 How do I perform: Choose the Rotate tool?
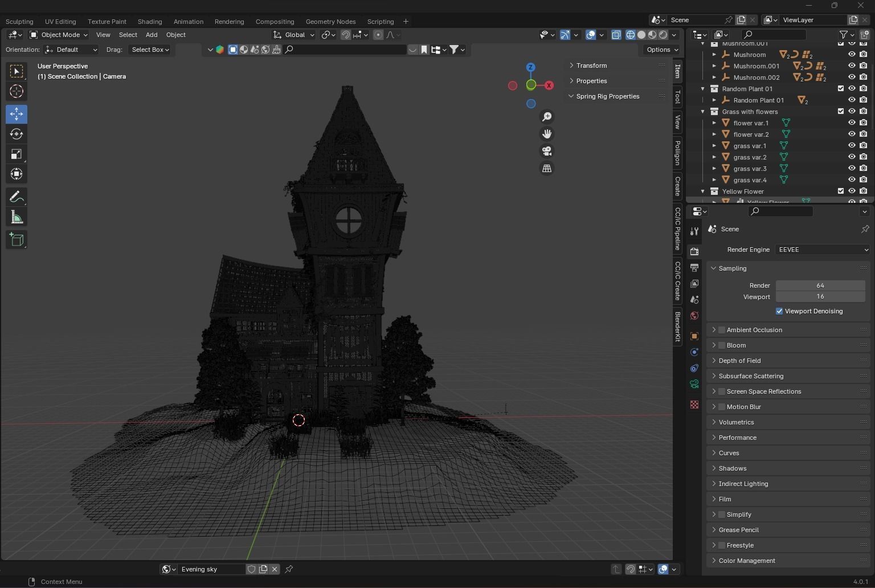pos(17,134)
